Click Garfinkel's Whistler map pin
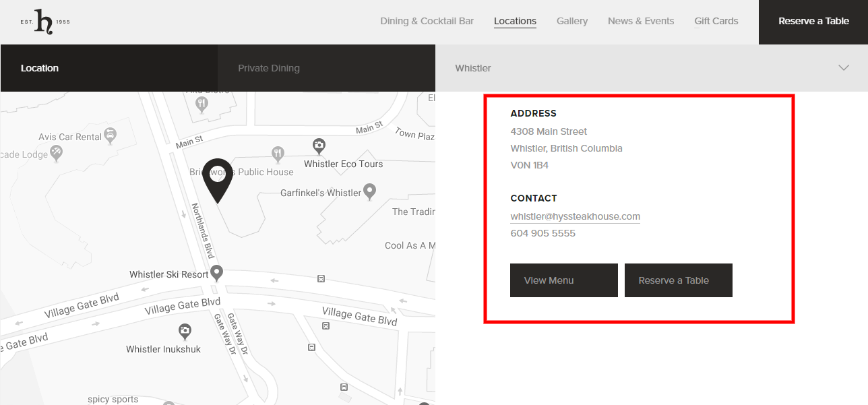The height and width of the screenshot is (405, 868). tap(369, 192)
